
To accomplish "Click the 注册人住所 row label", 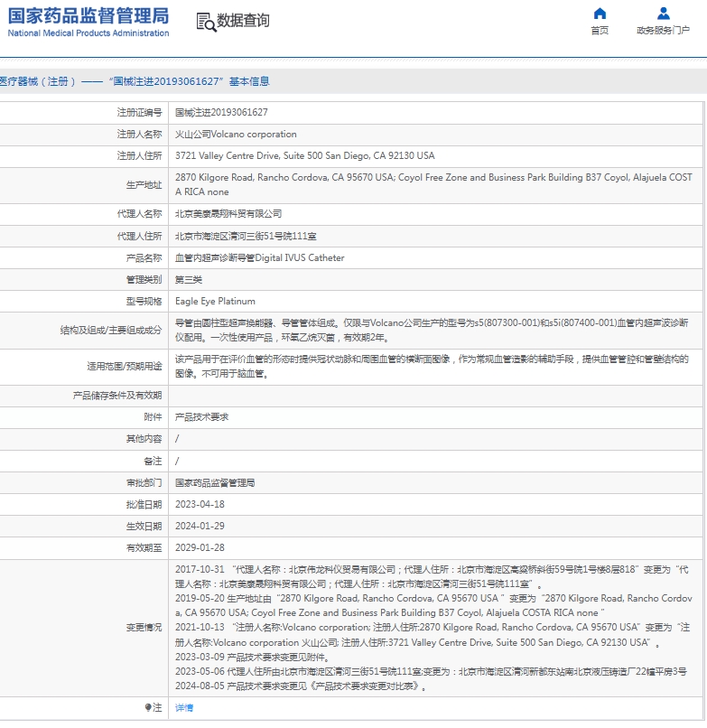I will tap(139, 156).
